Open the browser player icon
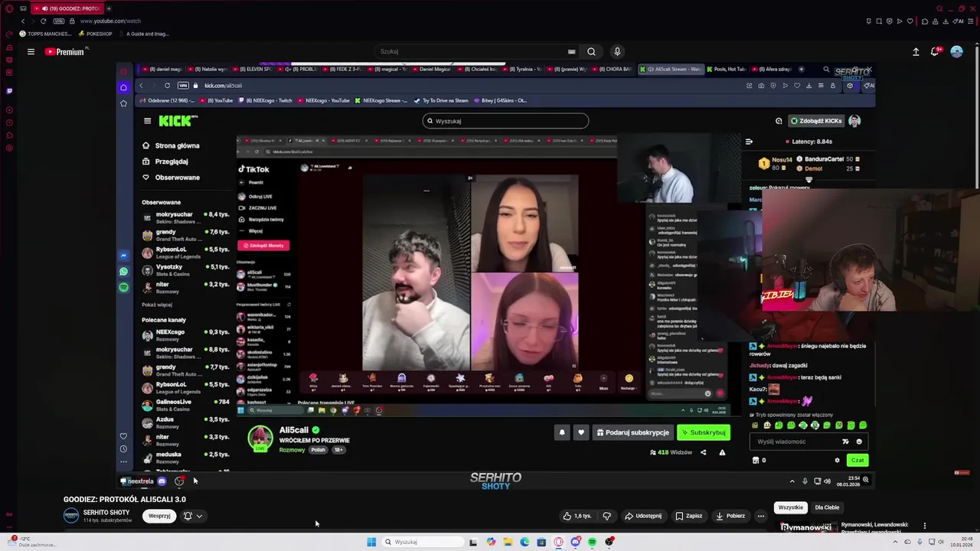 pos(900,21)
